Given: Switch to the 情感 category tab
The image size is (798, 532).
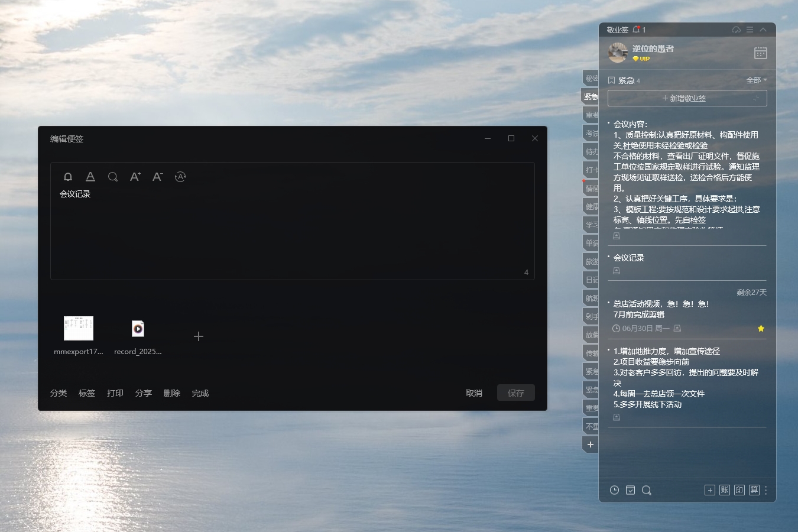Looking at the screenshot, I should (591, 188).
